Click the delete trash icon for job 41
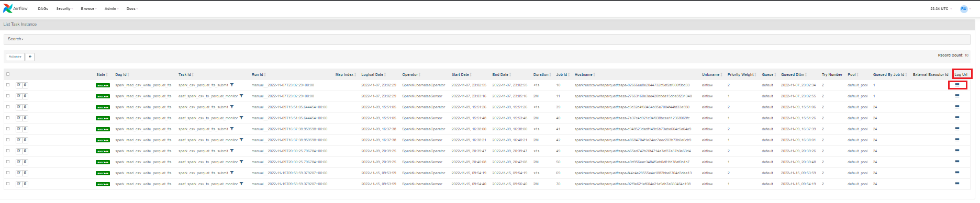The width and height of the screenshot is (980, 203). (x=25, y=129)
